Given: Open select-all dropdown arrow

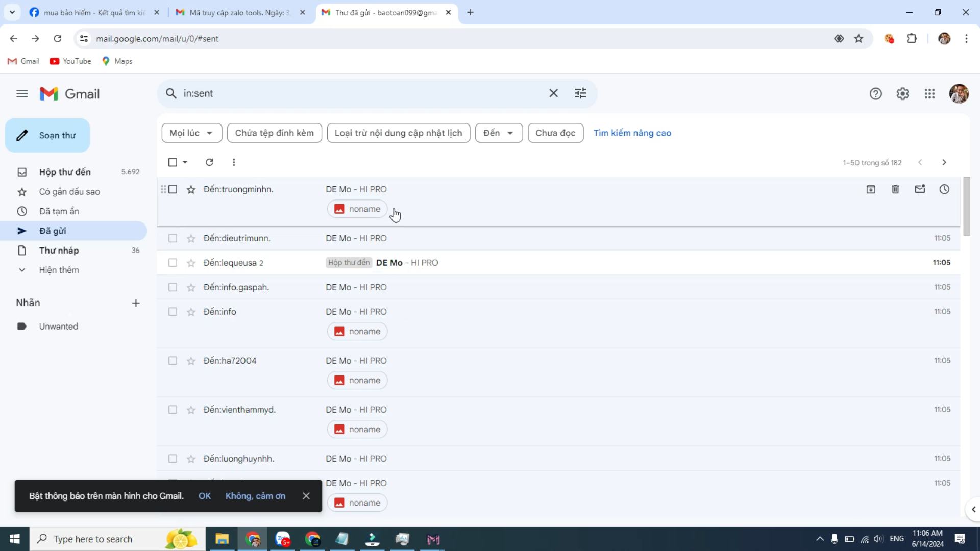Looking at the screenshot, I should tap(185, 162).
